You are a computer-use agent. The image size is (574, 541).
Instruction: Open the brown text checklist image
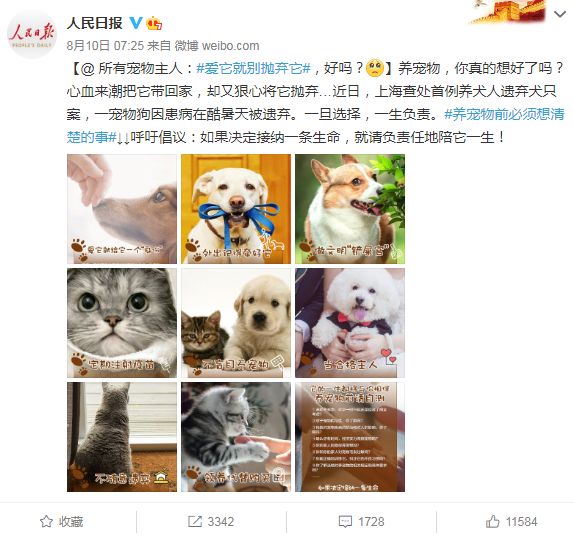tap(350, 437)
